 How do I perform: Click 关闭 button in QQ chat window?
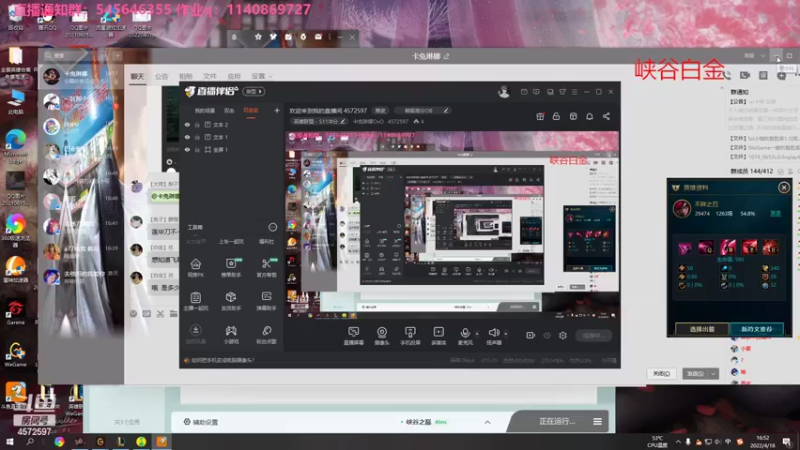coord(662,373)
